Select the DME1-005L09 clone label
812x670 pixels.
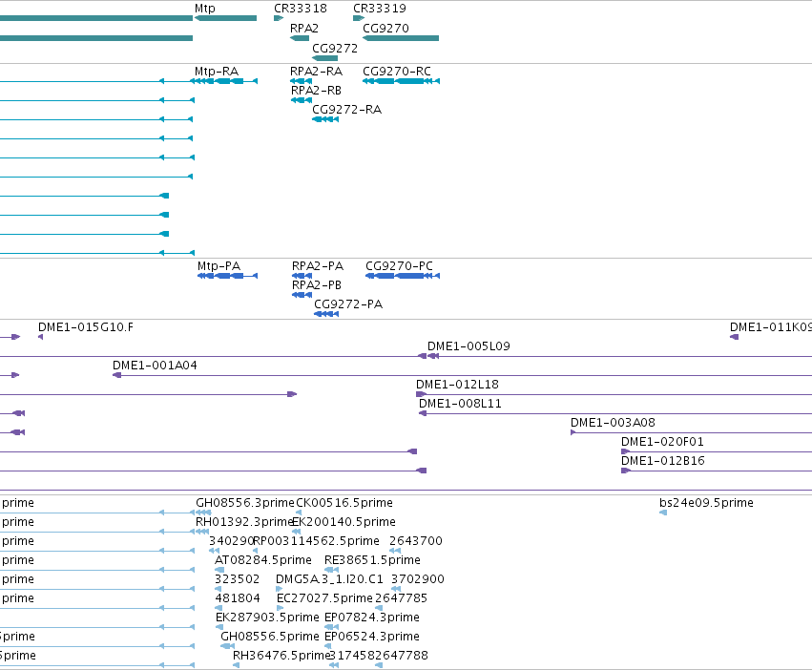point(468,346)
